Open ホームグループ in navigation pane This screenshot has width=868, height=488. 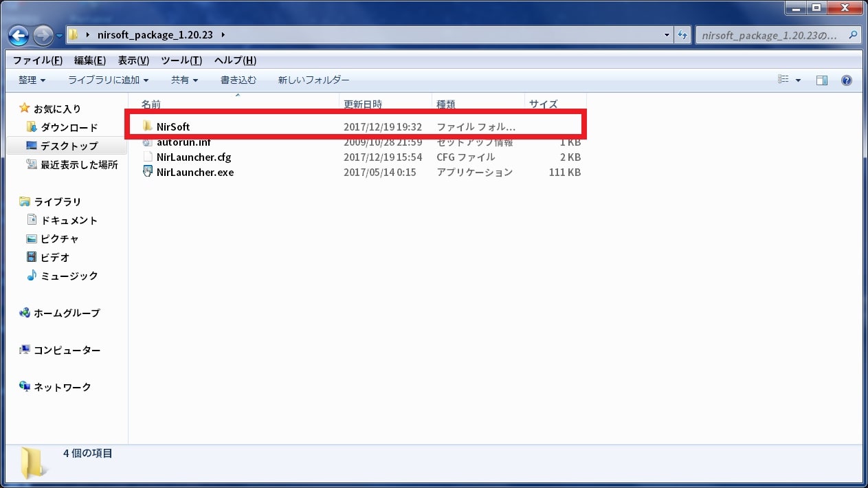[x=67, y=313]
